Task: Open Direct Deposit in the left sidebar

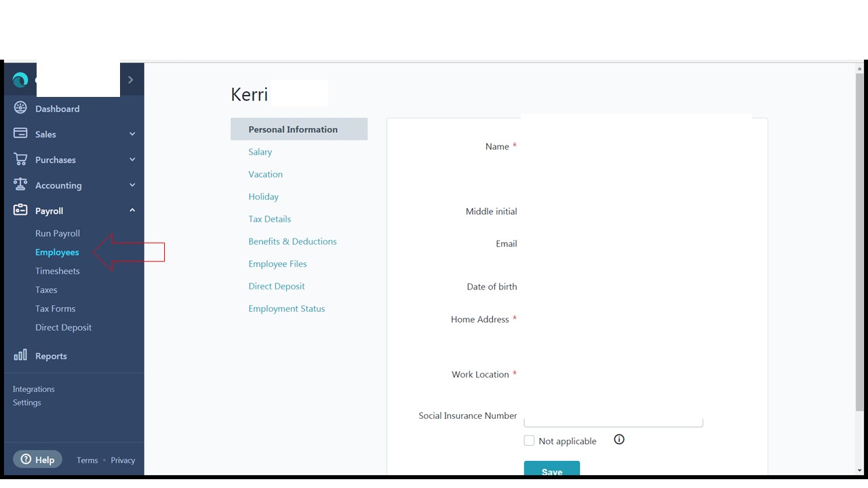Action: [63, 327]
